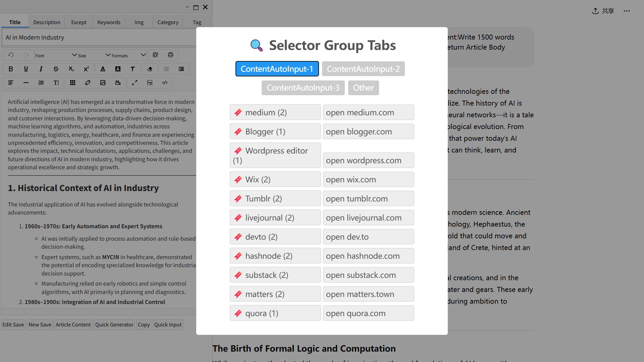The width and height of the screenshot is (644, 362).
Task: Toggle bold formatting in the editor
Action: tap(11, 69)
